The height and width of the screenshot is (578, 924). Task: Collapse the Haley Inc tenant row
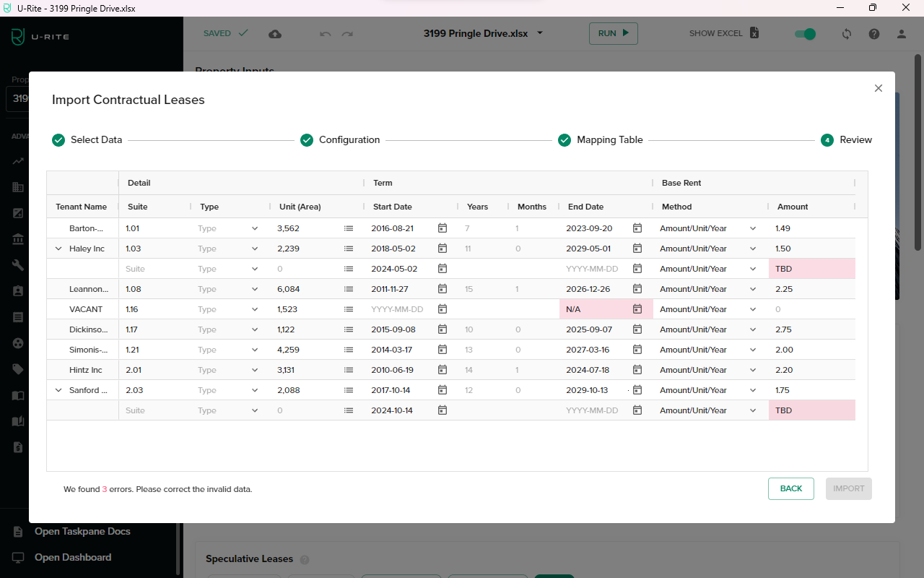click(x=58, y=249)
